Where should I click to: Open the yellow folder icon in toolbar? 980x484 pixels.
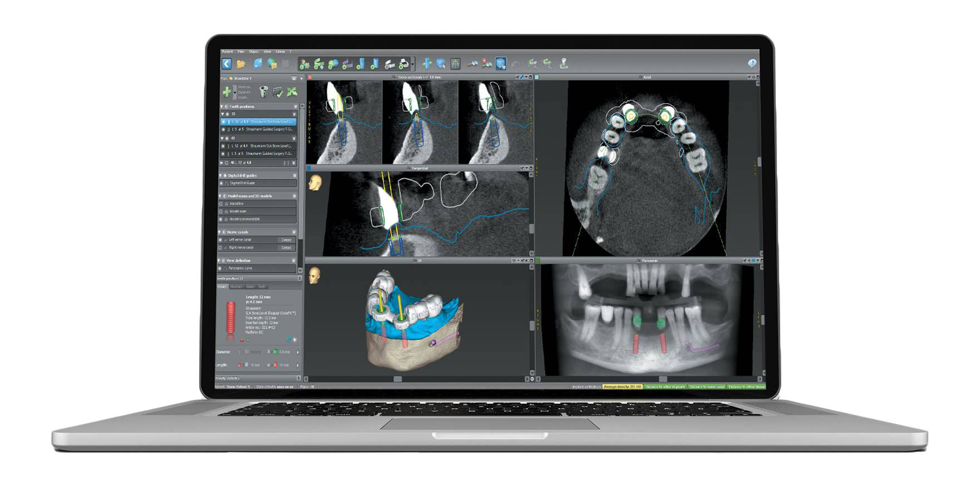pyautogui.click(x=240, y=64)
